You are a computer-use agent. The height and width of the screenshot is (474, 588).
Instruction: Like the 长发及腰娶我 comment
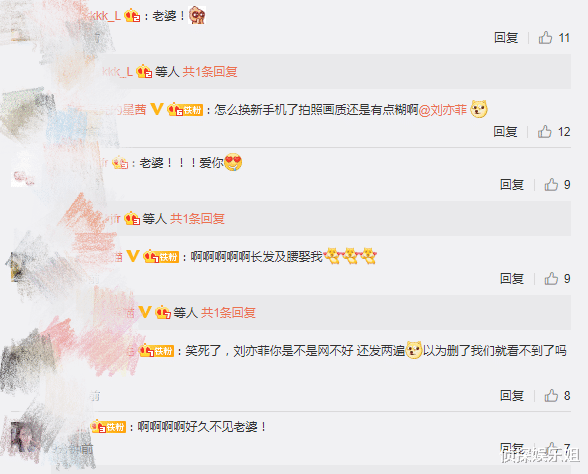pyautogui.click(x=551, y=278)
